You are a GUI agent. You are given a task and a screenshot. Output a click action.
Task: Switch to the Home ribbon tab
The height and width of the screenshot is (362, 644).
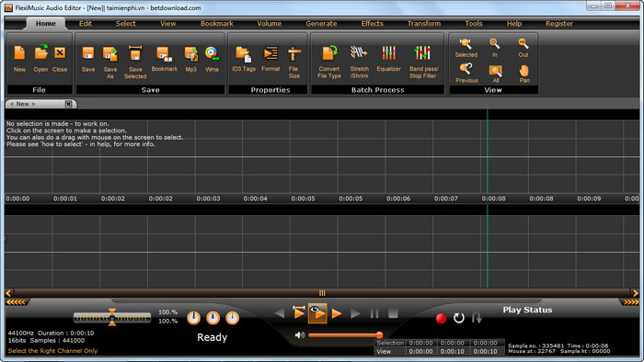point(46,23)
